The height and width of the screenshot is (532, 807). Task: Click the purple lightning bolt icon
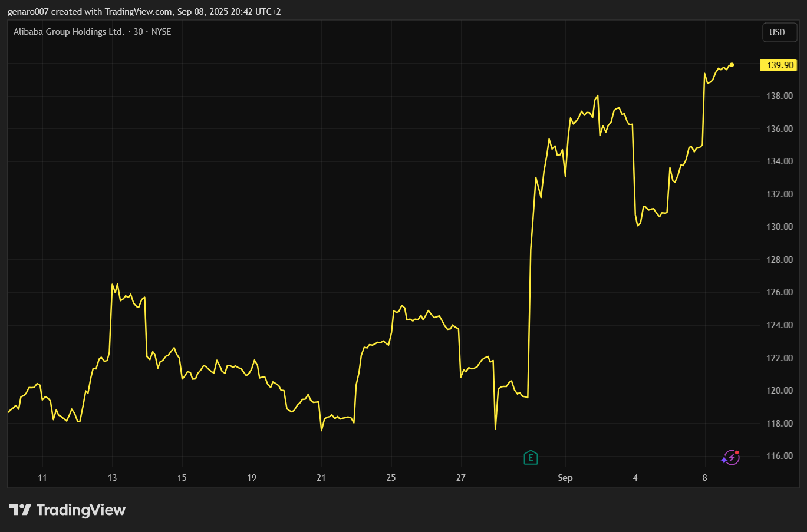731,458
